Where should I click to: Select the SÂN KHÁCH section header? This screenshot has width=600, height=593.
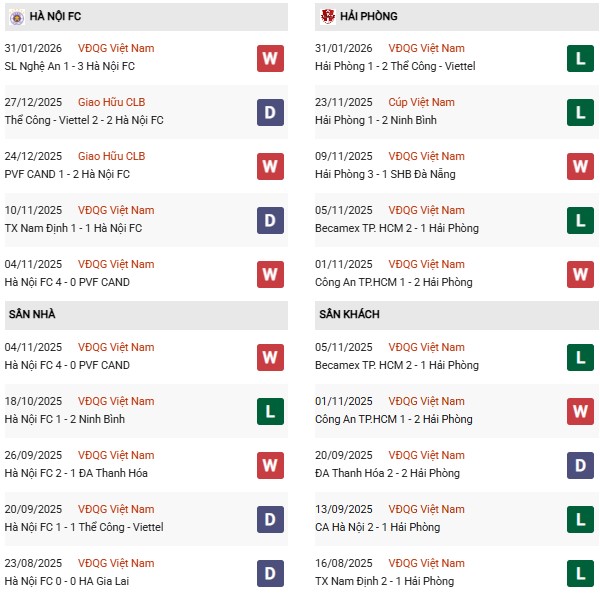click(x=350, y=314)
